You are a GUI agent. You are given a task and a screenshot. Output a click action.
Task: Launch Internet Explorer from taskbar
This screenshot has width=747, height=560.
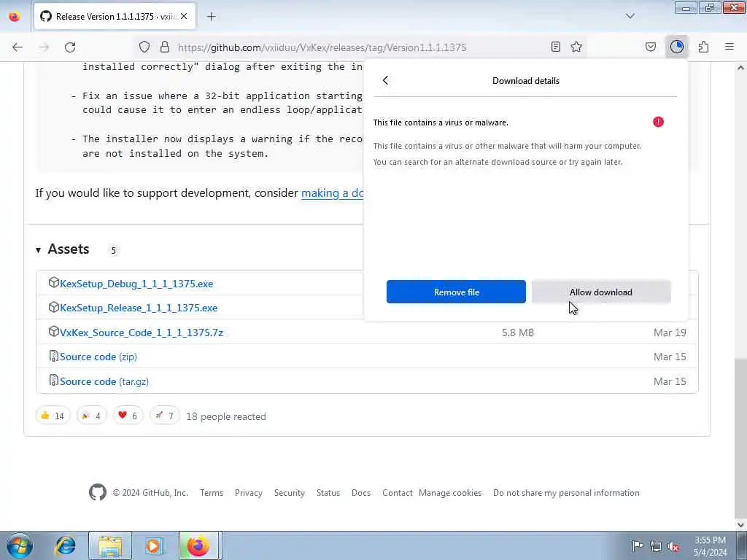65,545
